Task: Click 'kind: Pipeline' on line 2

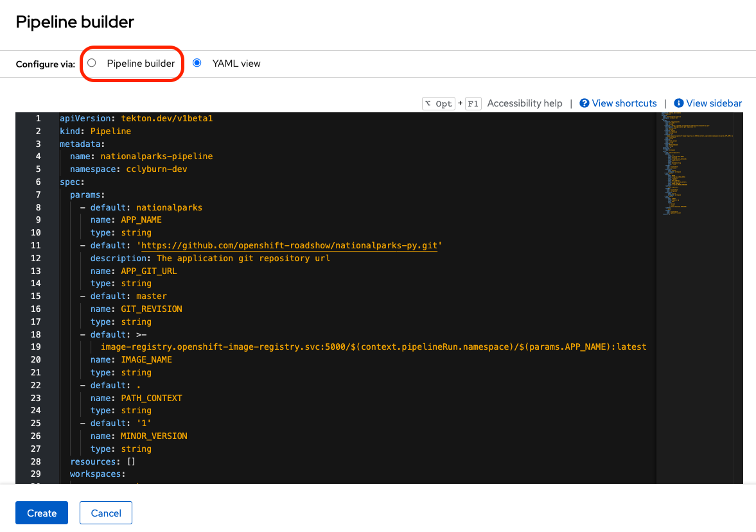Action: (x=96, y=131)
